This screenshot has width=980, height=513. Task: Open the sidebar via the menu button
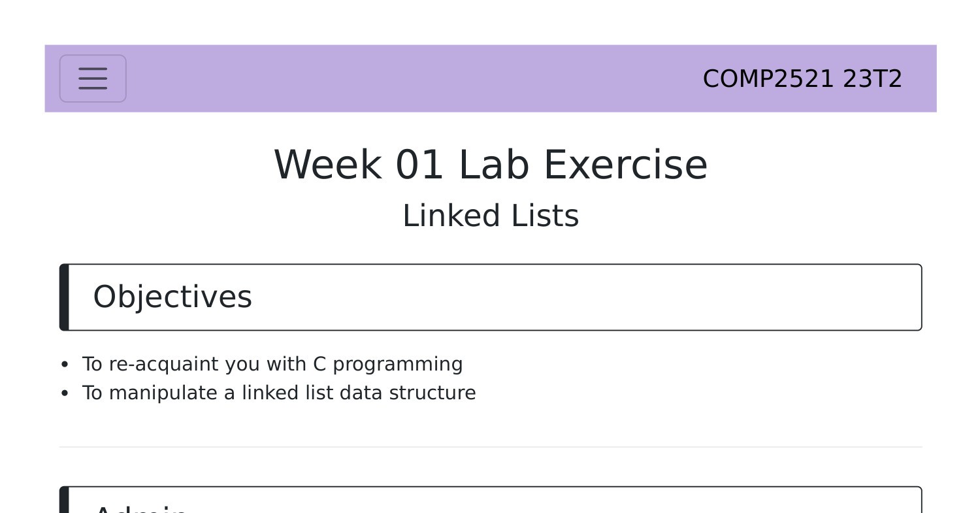click(x=93, y=78)
